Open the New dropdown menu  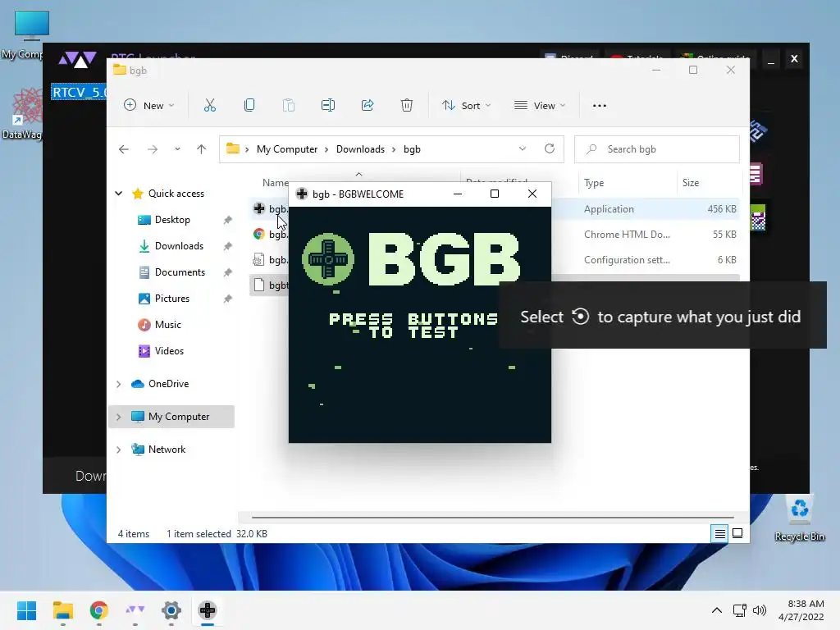pos(149,106)
